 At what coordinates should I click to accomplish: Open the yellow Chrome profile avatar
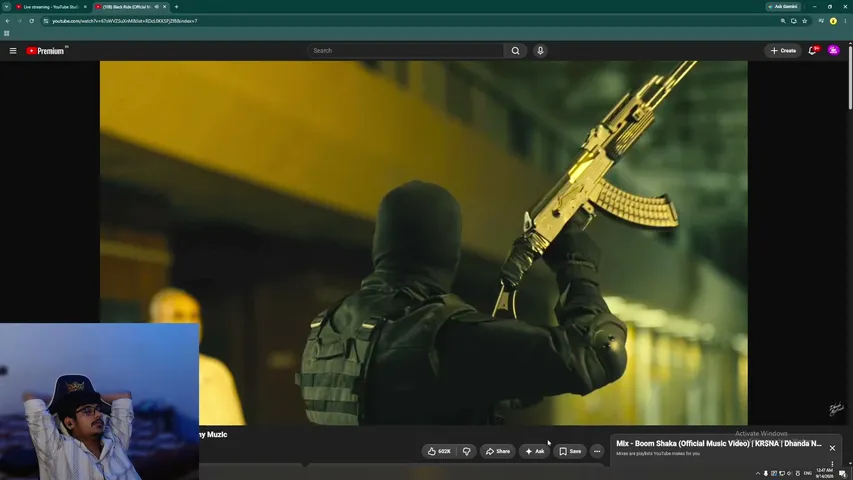coord(833,21)
